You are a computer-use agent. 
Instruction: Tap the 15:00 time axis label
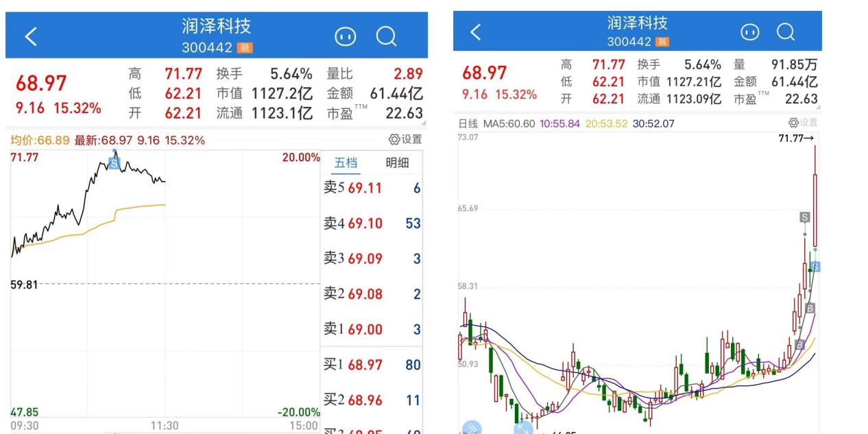click(305, 426)
